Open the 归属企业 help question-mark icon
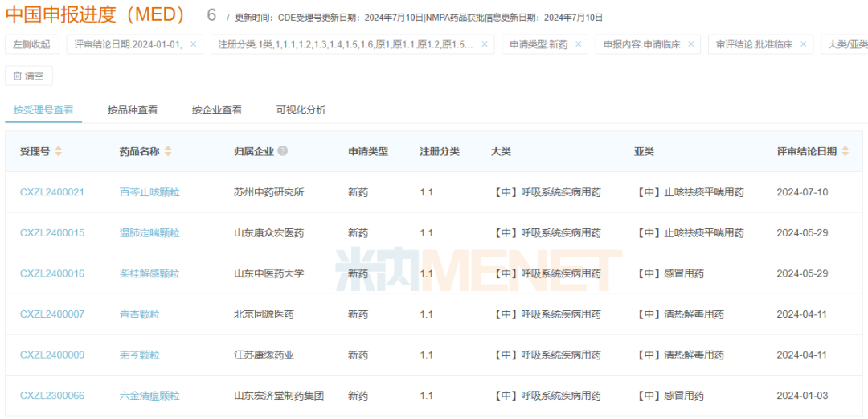This screenshot has width=868, height=419. click(x=283, y=150)
